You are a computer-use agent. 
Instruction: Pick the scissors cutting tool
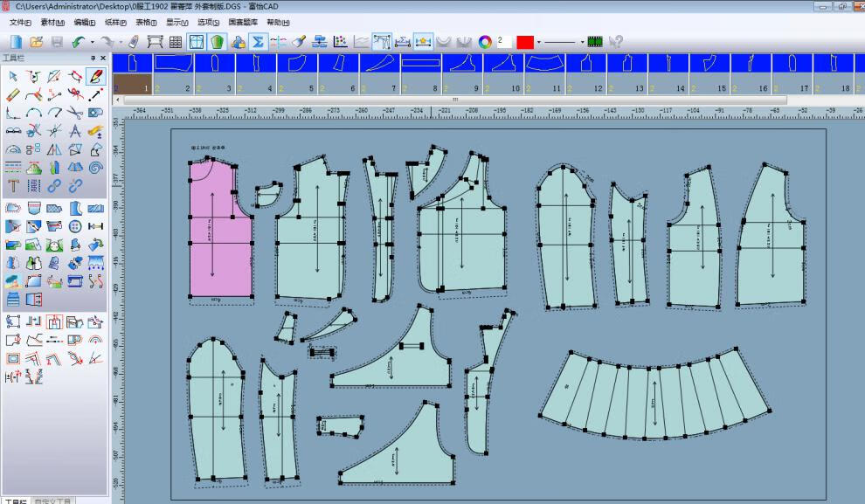point(75,113)
